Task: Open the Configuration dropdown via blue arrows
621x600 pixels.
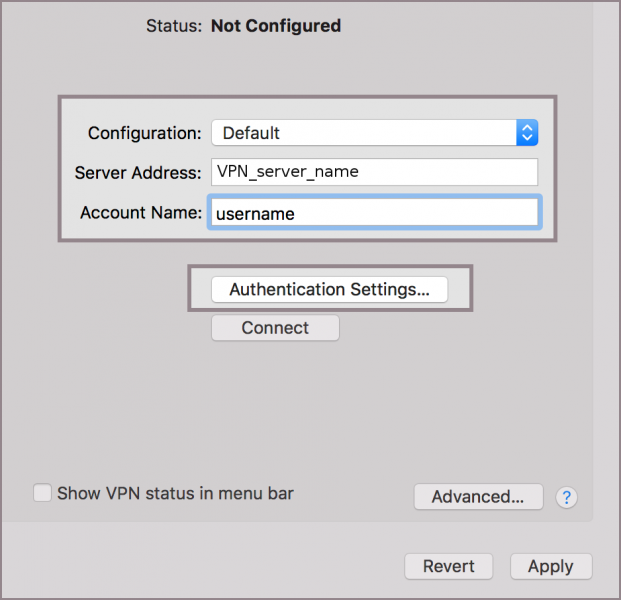Action: tap(527, 133)
